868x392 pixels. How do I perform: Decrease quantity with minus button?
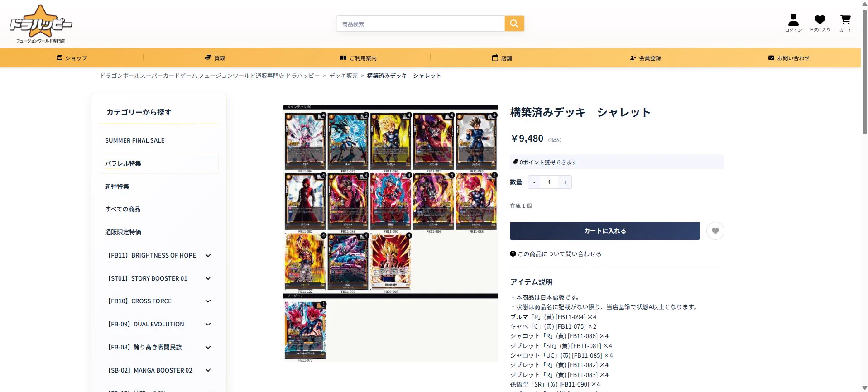[x=534, y=182]
